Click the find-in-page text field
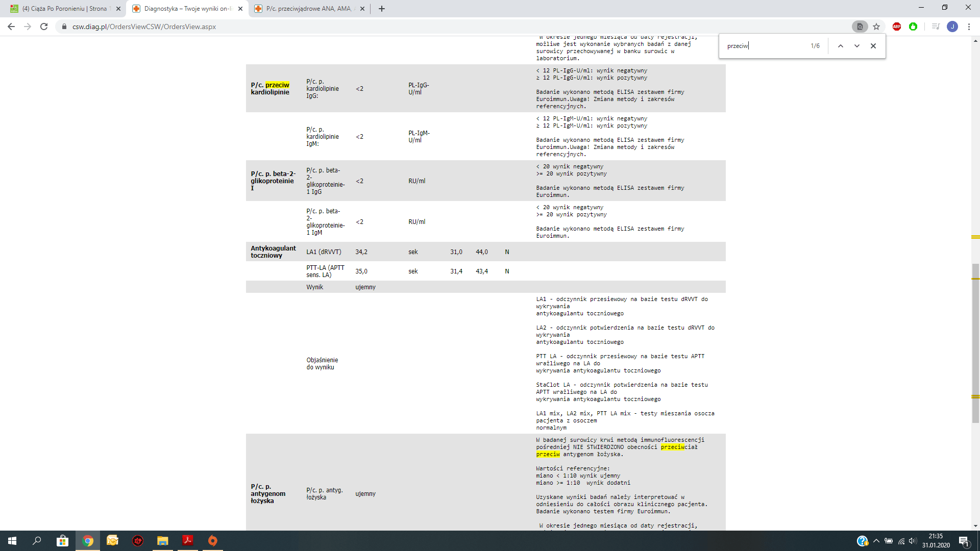Viewport: 980px width, 551px height. point(763,46)
